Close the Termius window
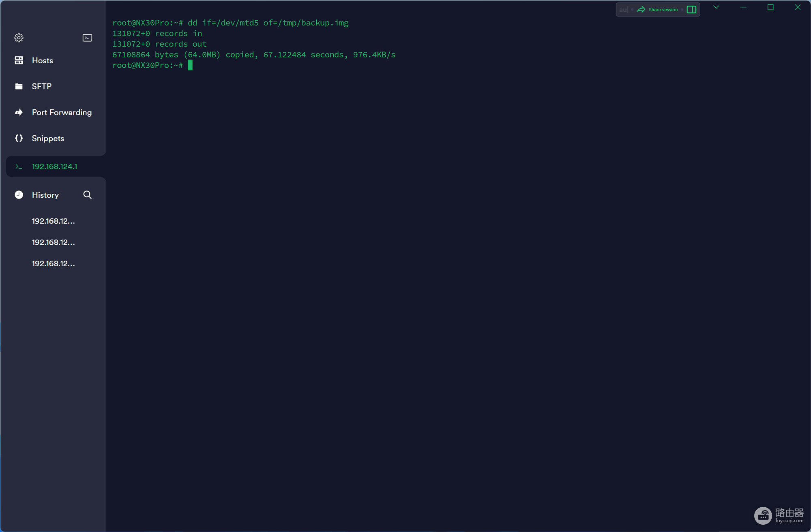811x532 pixels. tap(798, 7)
